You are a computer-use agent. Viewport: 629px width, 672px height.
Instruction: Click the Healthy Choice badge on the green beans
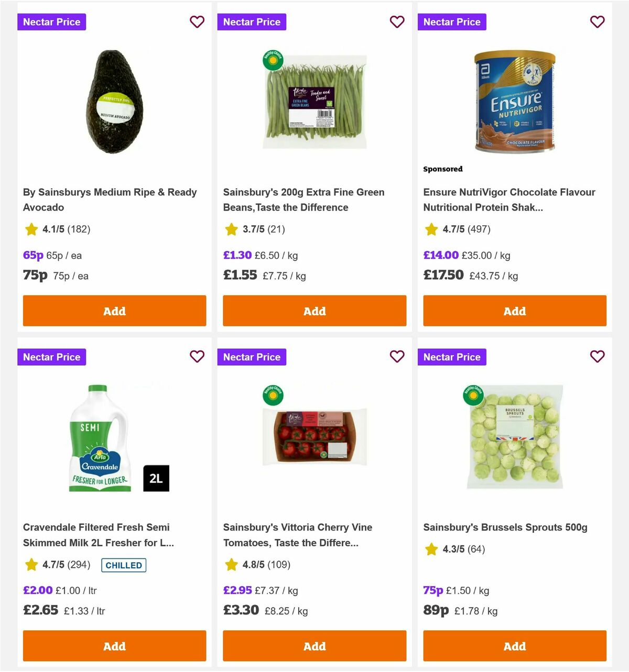(273, 60)
